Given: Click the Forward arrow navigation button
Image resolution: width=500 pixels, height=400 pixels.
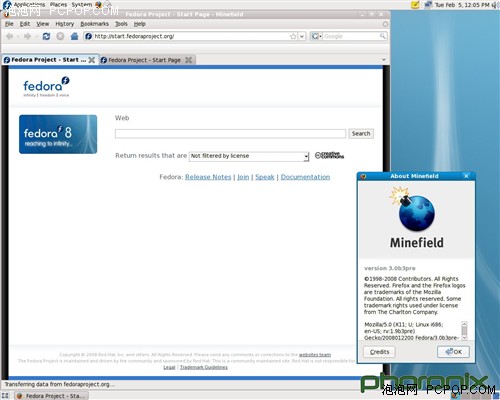Looking at the screenshot, I should [x=27, y=36].
